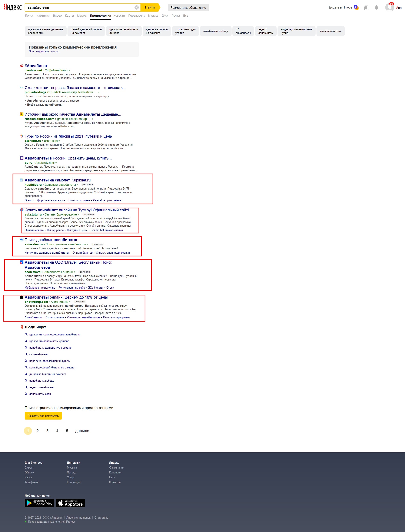The width and height of the screenshot is (405, 532).
Task: Expand the kupibilet.ru result arrow
Action: pos(77,185)
